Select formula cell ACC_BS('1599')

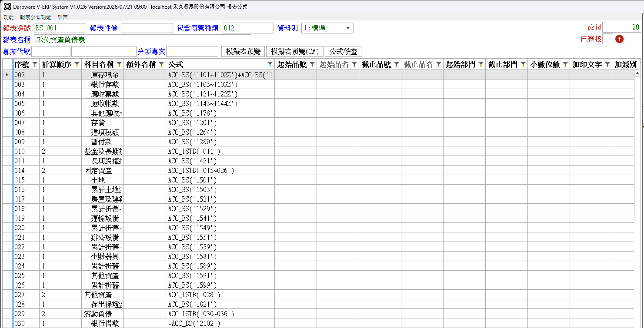pos(220,285)
